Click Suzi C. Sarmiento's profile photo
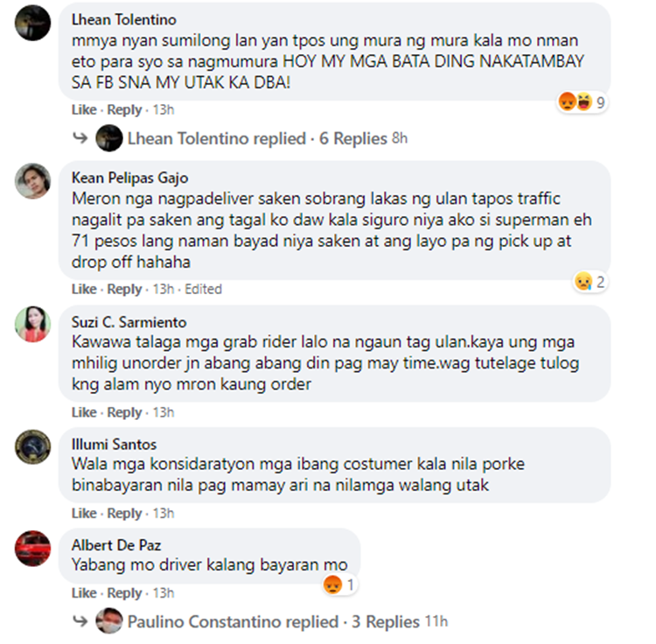The height and width of the screenshot is (644, 656). tap(32, 324)
